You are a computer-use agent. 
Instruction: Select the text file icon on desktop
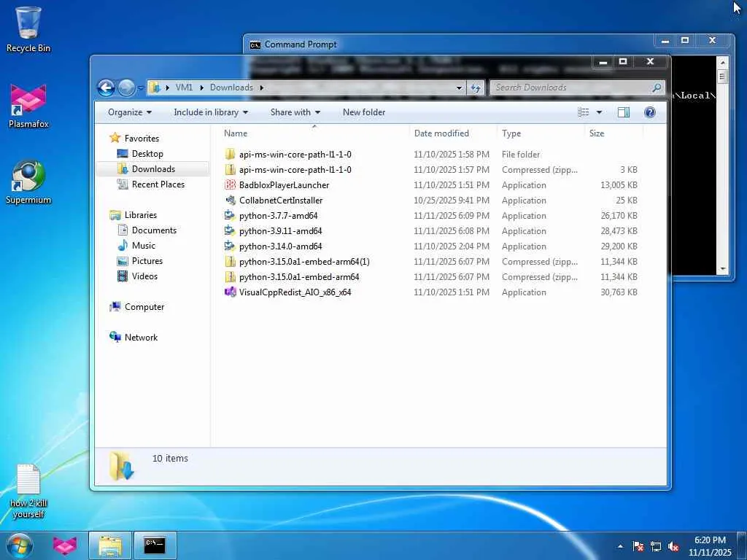(28, 479)
